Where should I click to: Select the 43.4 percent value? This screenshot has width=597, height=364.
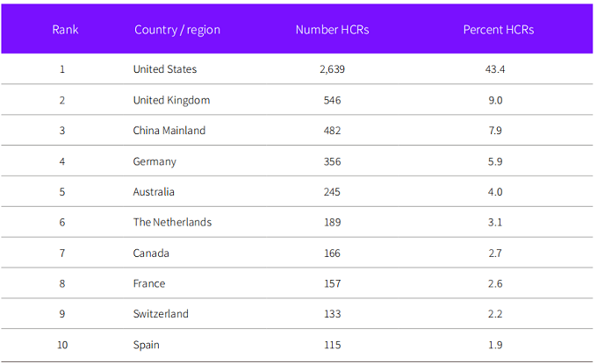point(495,69)
